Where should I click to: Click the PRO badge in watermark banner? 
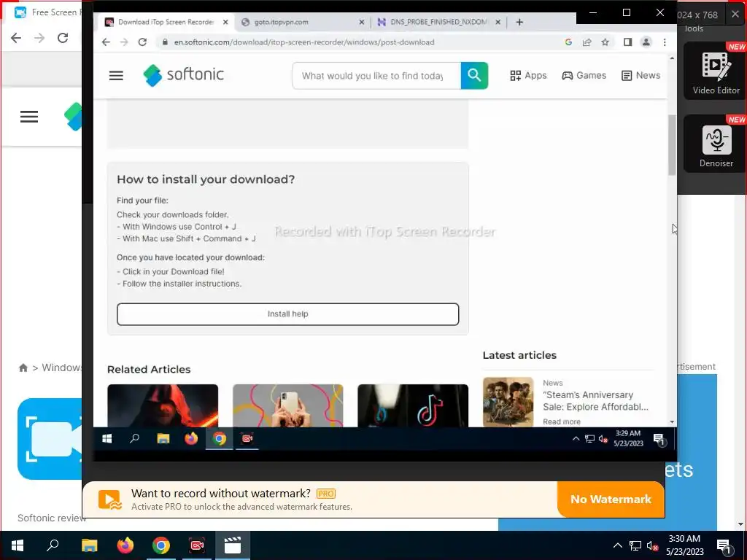(326, 494)
